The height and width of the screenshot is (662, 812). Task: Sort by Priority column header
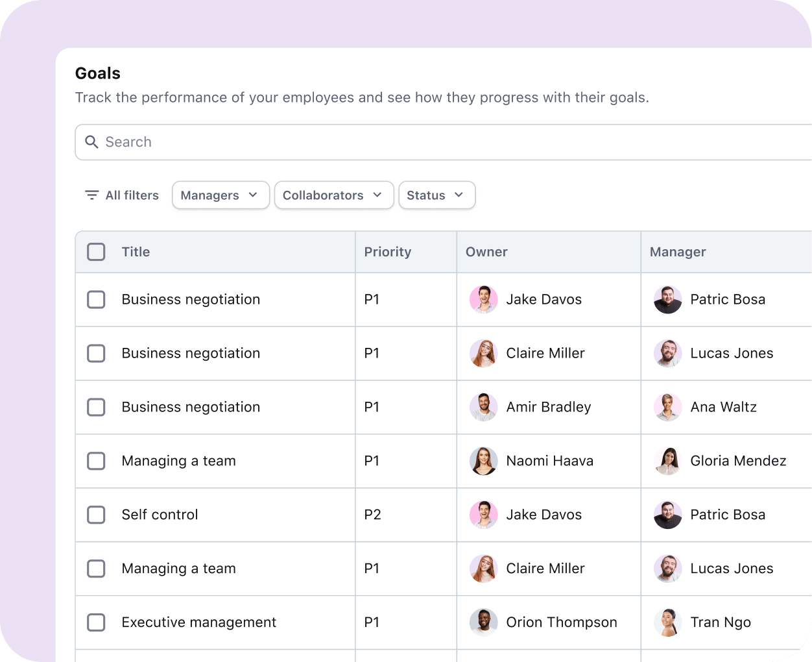(388, 252)
